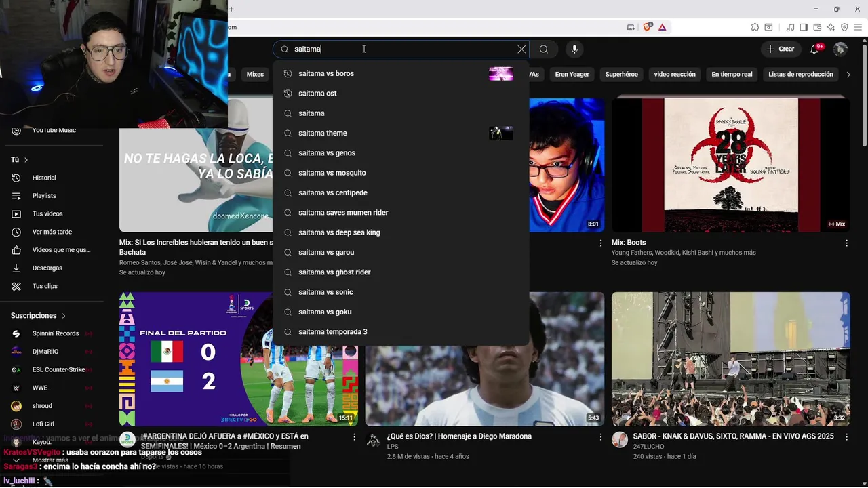Open the notifications bell

(x=815, y=49)
